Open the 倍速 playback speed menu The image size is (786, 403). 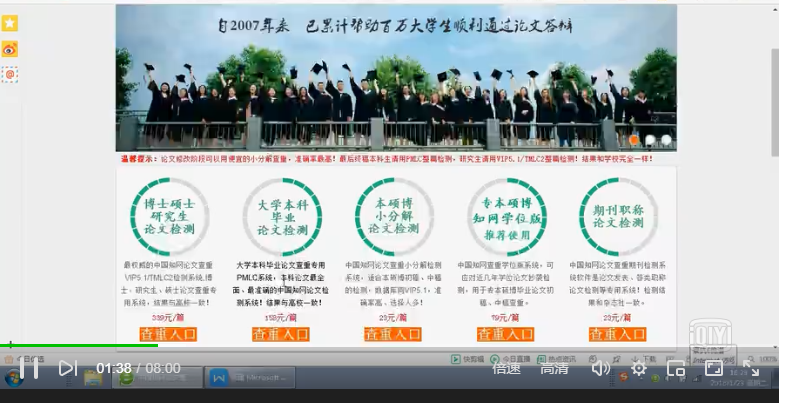coord(506,368)
